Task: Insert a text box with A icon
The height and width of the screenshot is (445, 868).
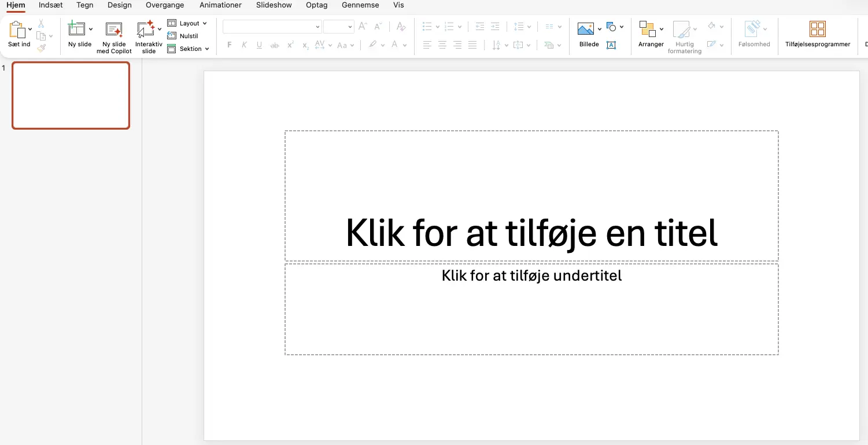Action: pos(611,45)
